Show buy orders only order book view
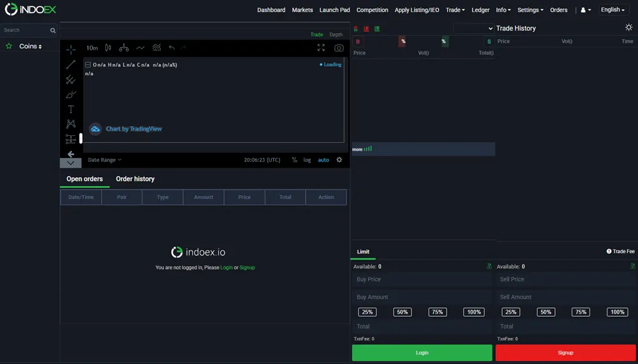The width and height of the screenshot is (638, 364). click(377, 29)
